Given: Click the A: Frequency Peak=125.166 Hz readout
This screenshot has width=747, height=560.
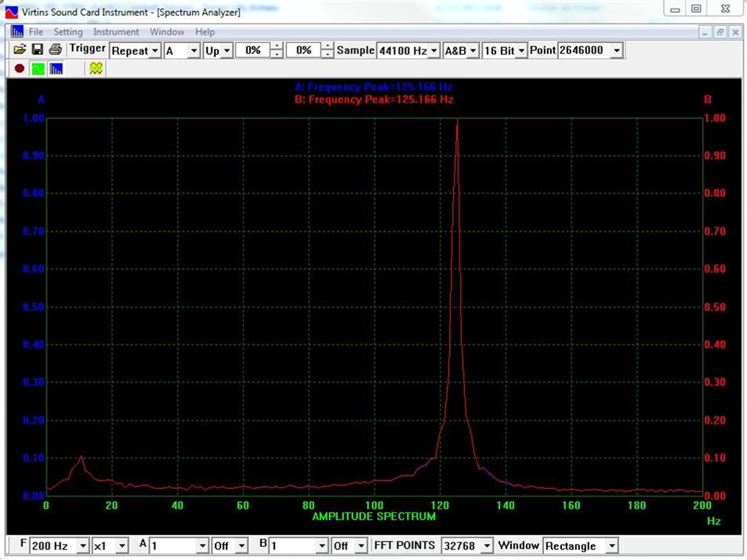Looking at the screenshot, I should (x=373, y=87).
